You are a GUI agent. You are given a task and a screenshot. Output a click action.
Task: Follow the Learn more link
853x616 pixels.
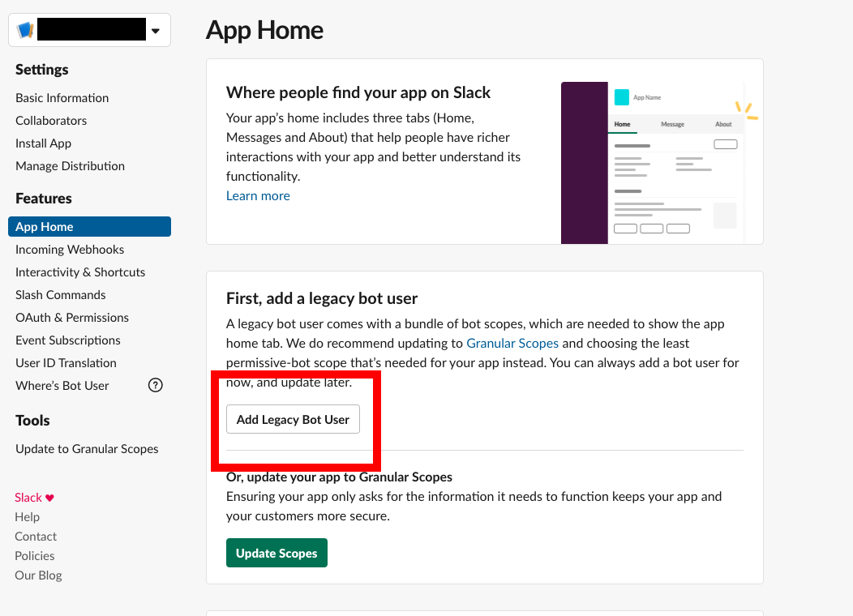(258, 195)
